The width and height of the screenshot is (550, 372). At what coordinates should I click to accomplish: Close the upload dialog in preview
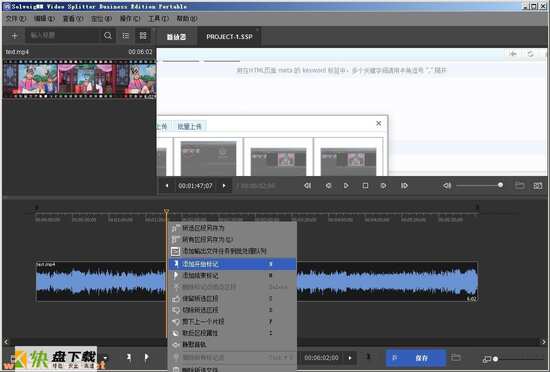[x=378, y=123]
